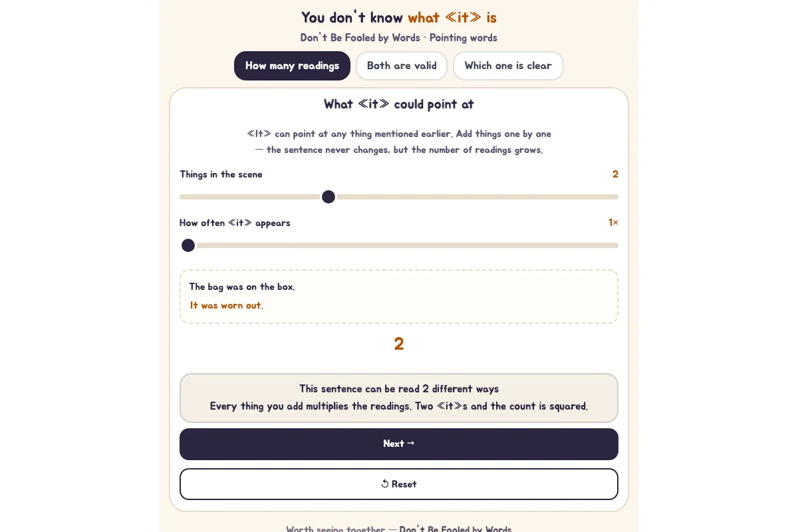The width and height of the screenshot is (798, 532).
Task: Click the What «it» could point at heading
Action: [399, 104]
